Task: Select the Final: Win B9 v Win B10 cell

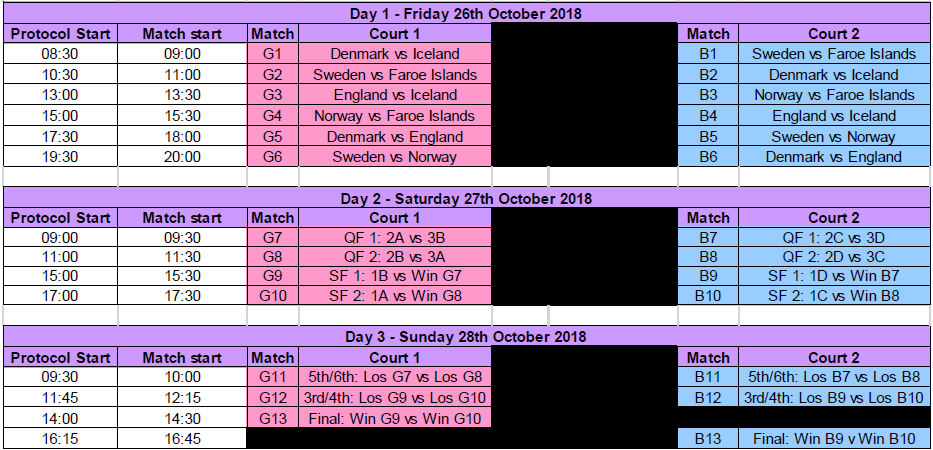Action: click(834, 439)
